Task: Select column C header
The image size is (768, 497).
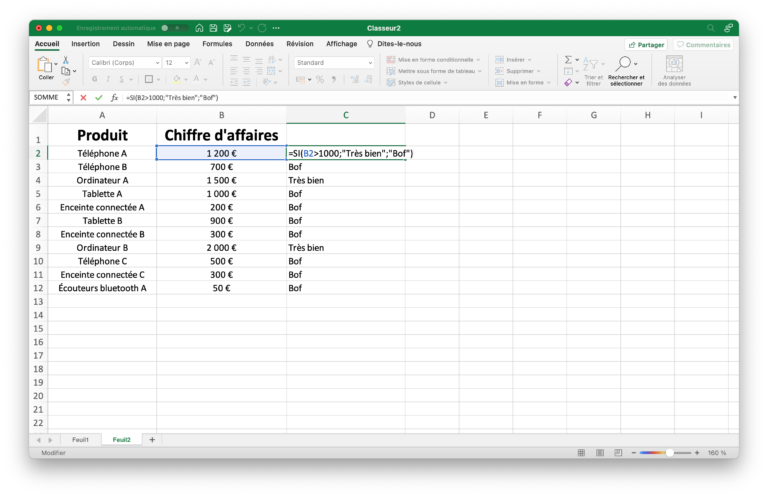Action: 346,115
